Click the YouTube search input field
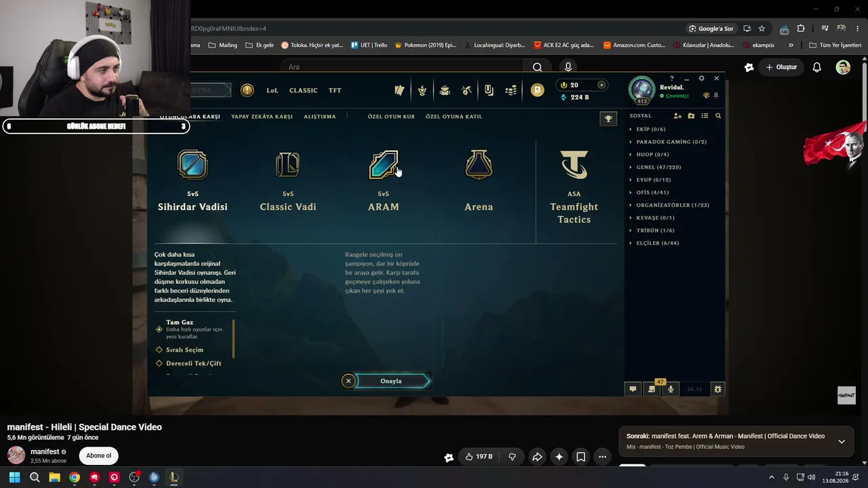The width and height of the screenshot is (868, 488). [x=402, y=67]
